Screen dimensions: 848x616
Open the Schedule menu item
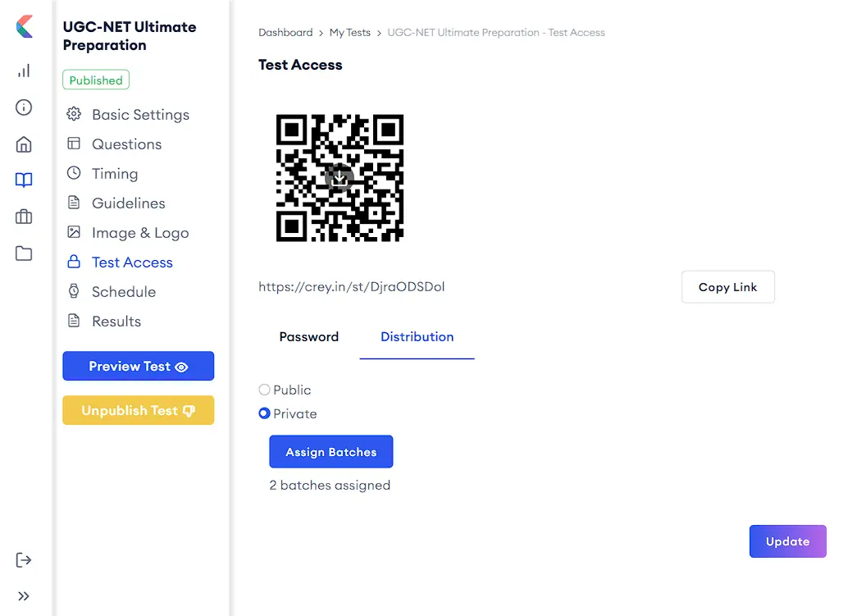[123, 292]
